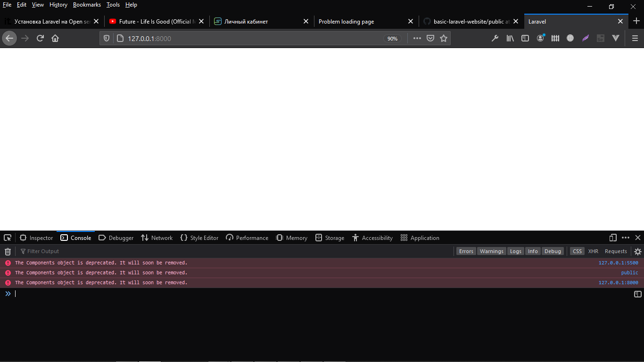644x362 pixels.
Task: Open the Edit menu
Action: click(22, 5)
